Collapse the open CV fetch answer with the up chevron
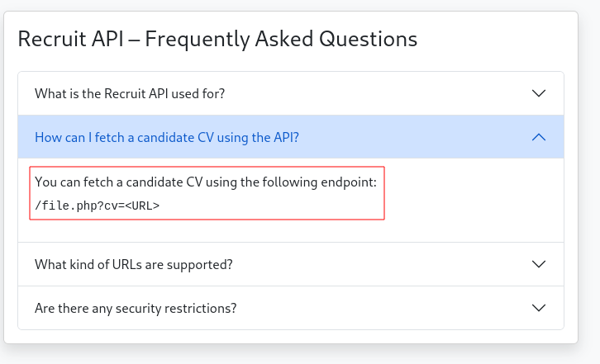The width and height of the screenshot is (600, 364). (538, 137)
